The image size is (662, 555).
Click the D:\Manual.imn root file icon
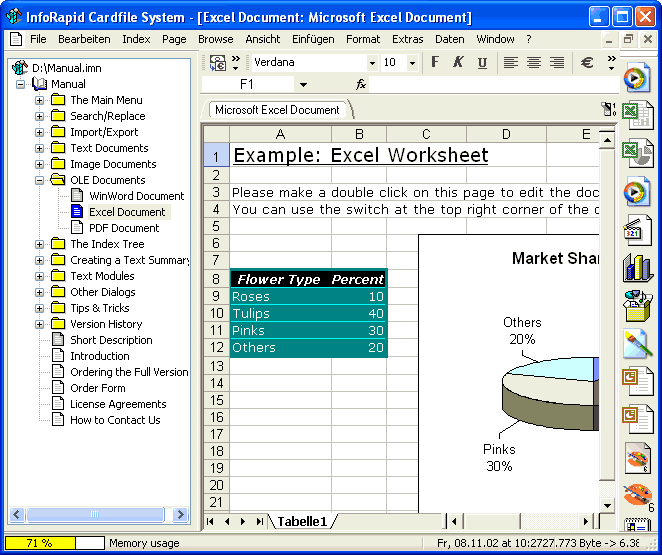pos(20,68)
